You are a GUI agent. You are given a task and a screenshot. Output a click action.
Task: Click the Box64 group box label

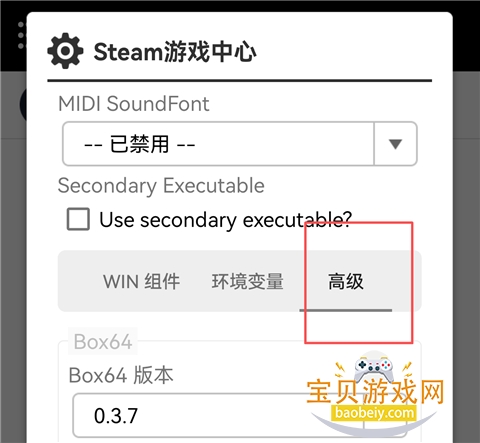tap(103, 342)
